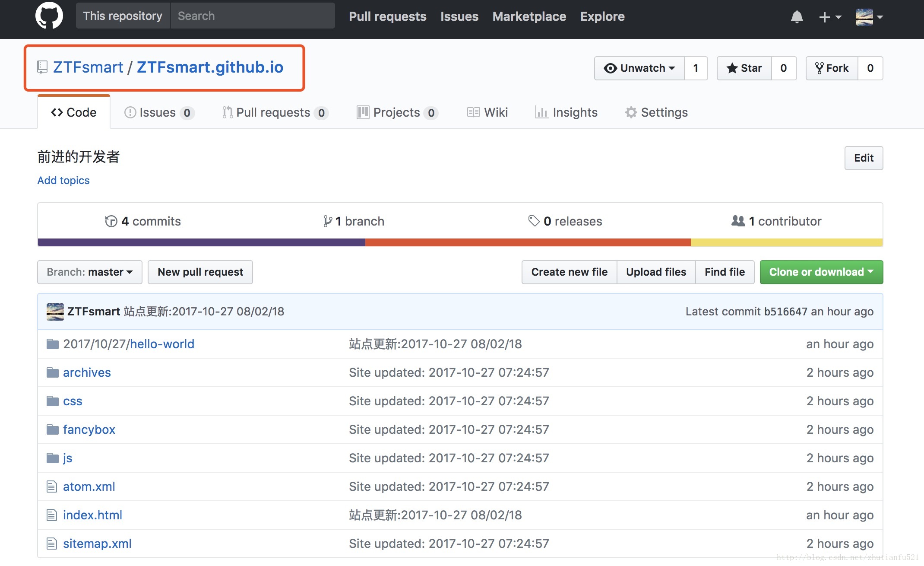
Task: Star the ZTFsmart.github.io repository
Action: click(x=744, y=68)
